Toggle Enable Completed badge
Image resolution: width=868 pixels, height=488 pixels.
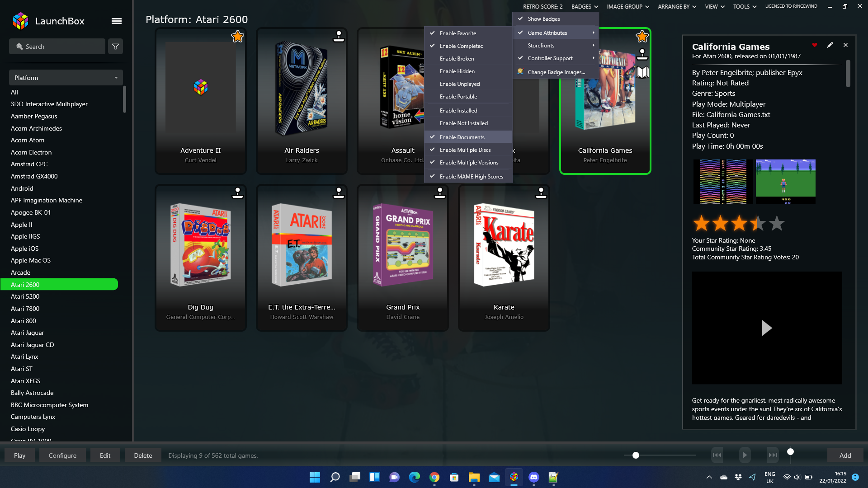click(x=468, y=46)
